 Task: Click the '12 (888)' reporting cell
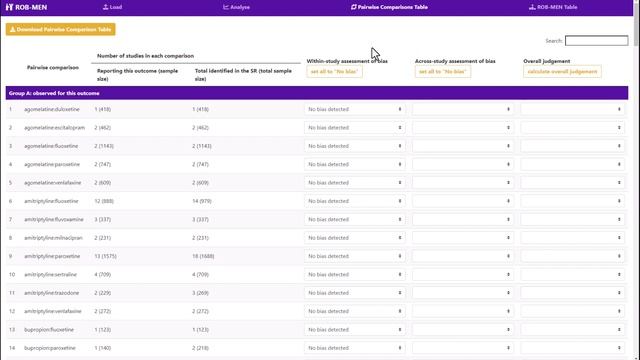click(104, 201)
